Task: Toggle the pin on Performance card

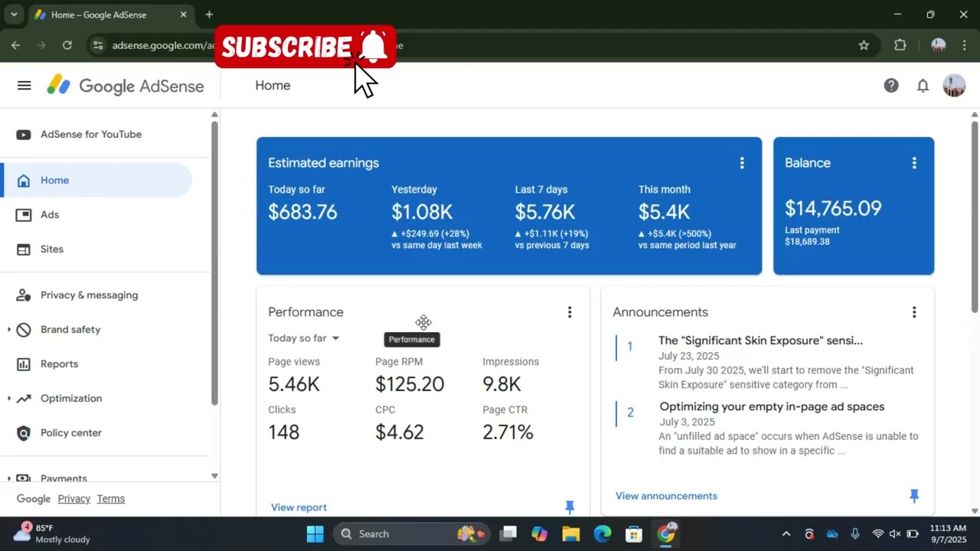Action: (x=569, y=507)
